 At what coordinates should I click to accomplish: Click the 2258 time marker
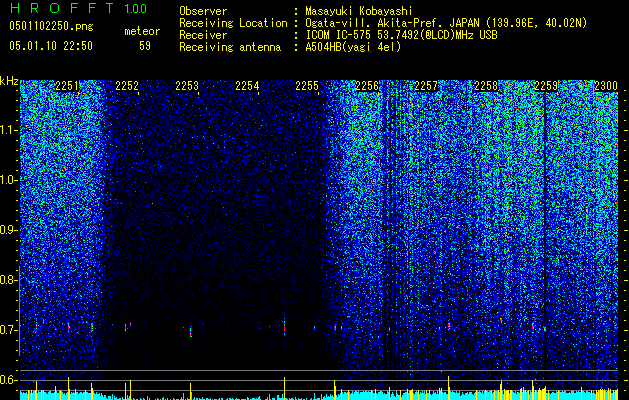486,86
